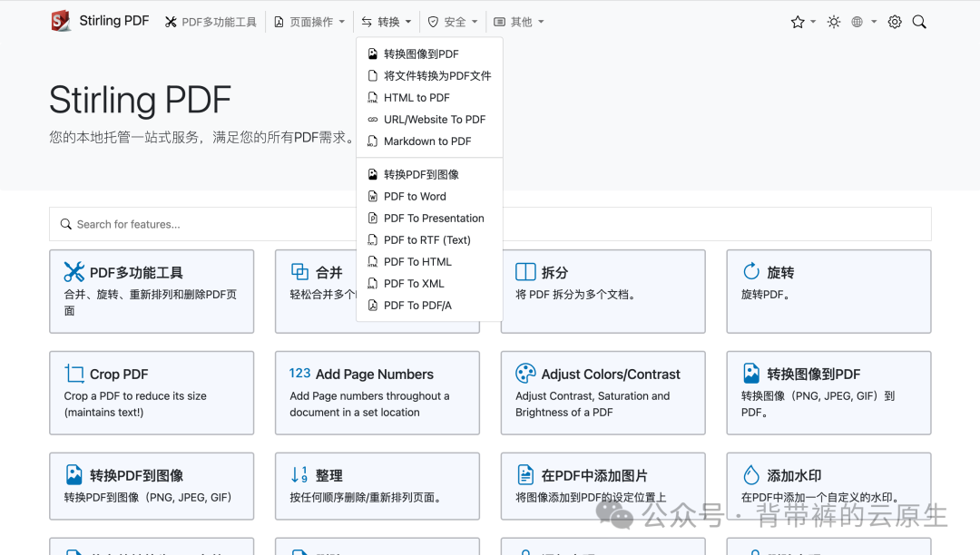Open the 添加水印 card title
The image size is (980, 555).
[794, 476]
